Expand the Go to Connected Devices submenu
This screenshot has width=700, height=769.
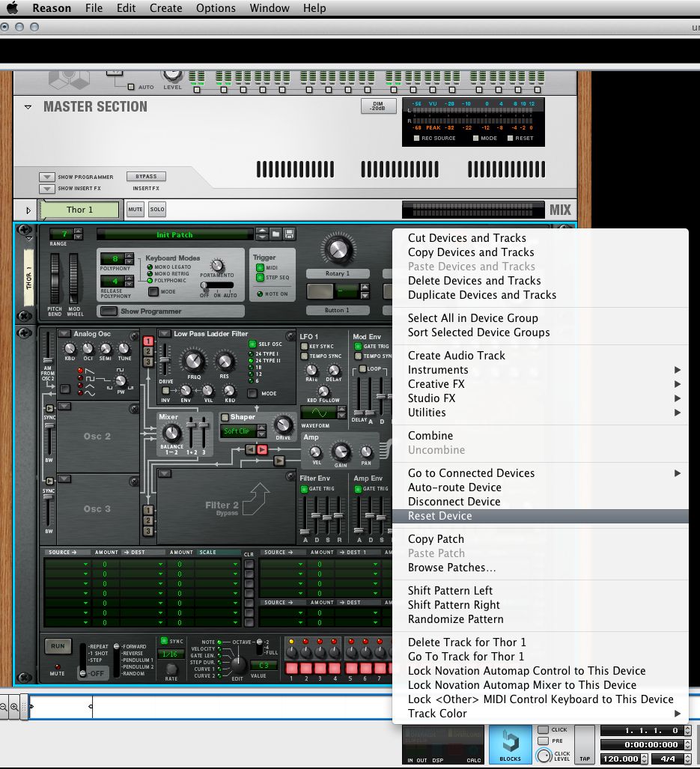pyautogui.click(x=541, y=473)
